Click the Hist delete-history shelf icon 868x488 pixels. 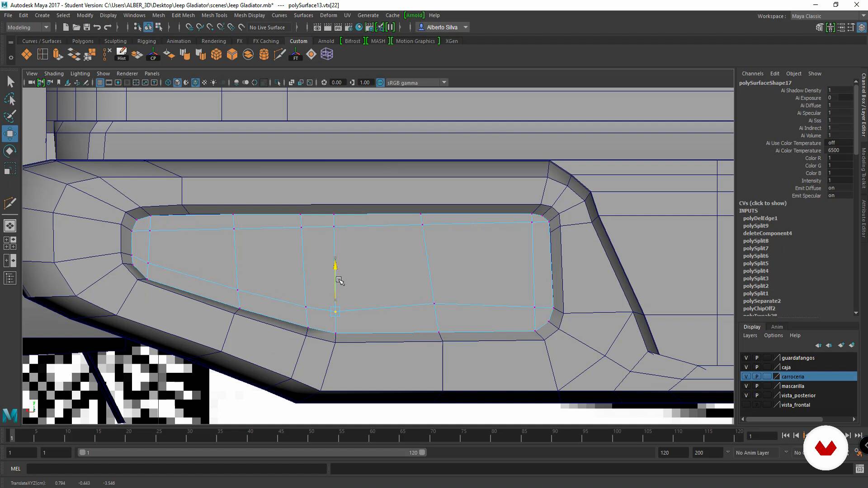pos(121,55)
